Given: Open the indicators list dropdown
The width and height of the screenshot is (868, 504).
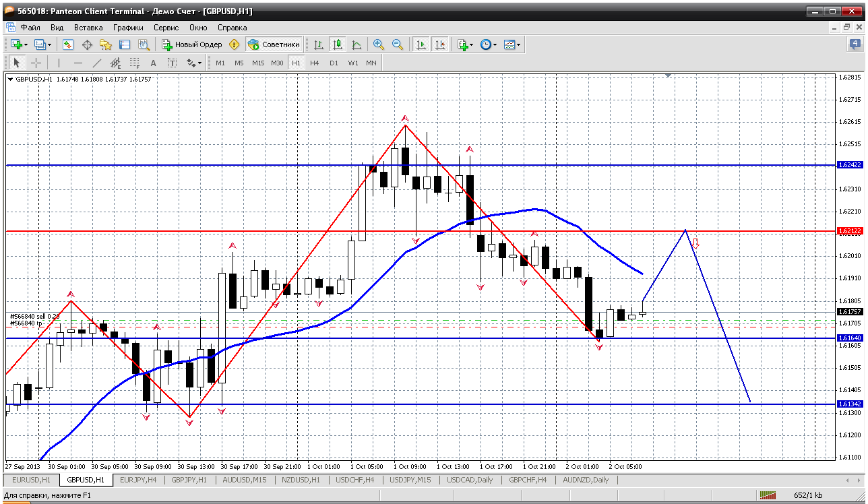Looking at the screenshot, I should coord(471,44).
